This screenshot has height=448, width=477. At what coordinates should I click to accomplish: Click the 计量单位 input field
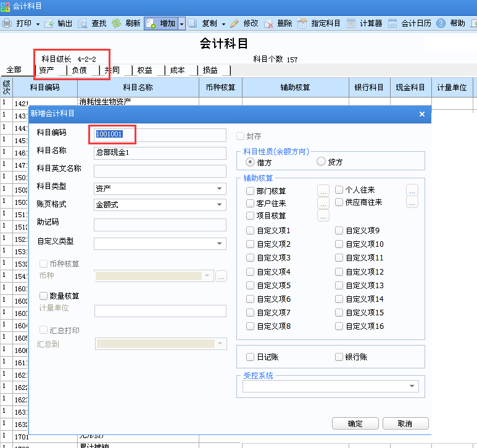click(160, 311)
